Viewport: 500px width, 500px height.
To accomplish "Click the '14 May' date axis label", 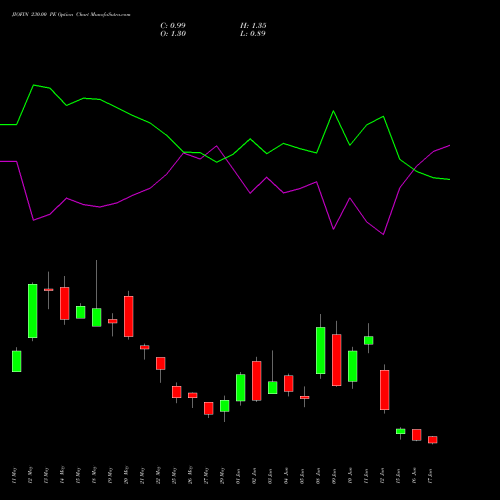I will click(x=63, y=475).
